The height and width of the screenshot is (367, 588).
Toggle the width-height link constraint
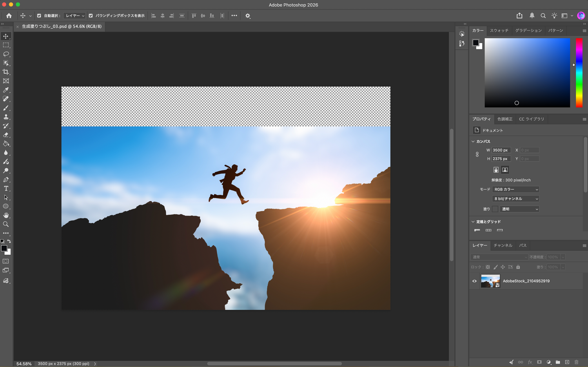pyautogui.click(x=477, y=154)
